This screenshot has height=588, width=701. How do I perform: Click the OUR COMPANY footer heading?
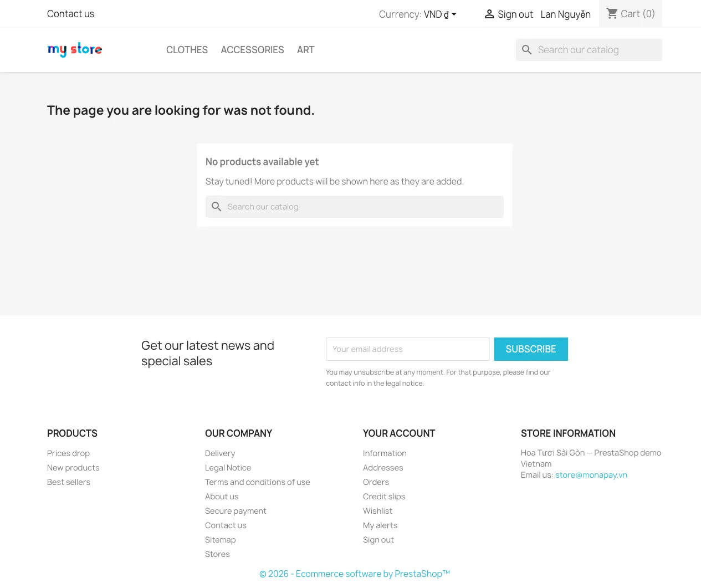(238, 433)
